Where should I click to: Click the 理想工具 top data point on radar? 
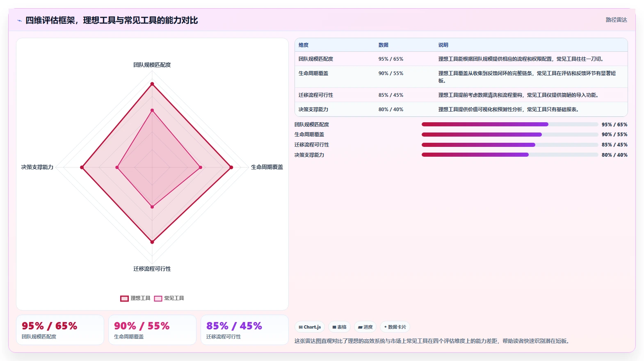pyautogui.click(x=152, y=84)
